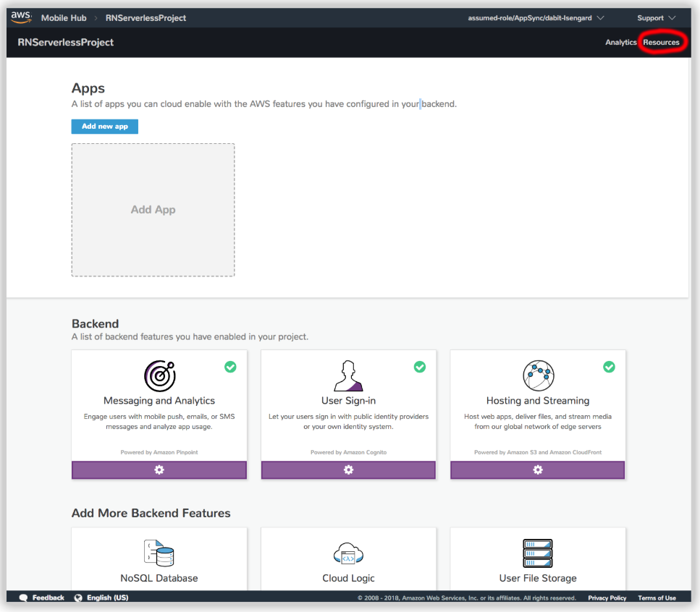Switch to Analytics tab
The image size is (700, 612).
(620, 43)
